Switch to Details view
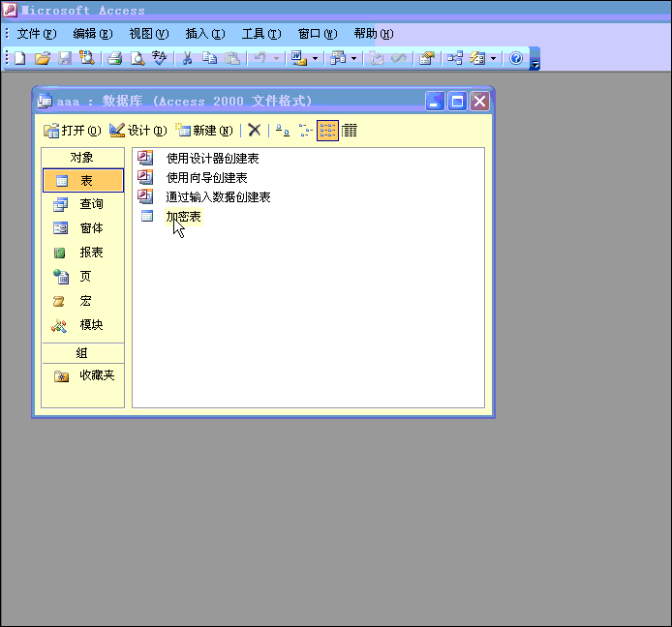672x627 pixels. tap(350, 131)
